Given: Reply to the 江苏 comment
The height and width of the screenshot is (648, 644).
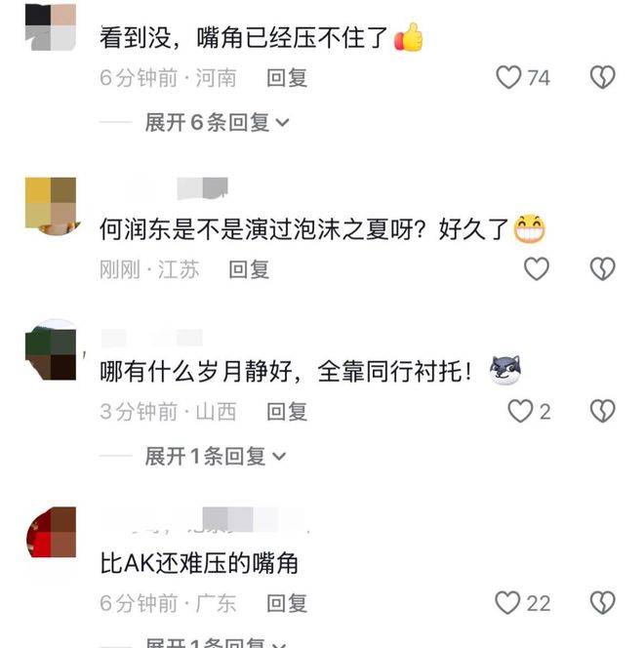Looking at the screenshot, I should (249, 269).
